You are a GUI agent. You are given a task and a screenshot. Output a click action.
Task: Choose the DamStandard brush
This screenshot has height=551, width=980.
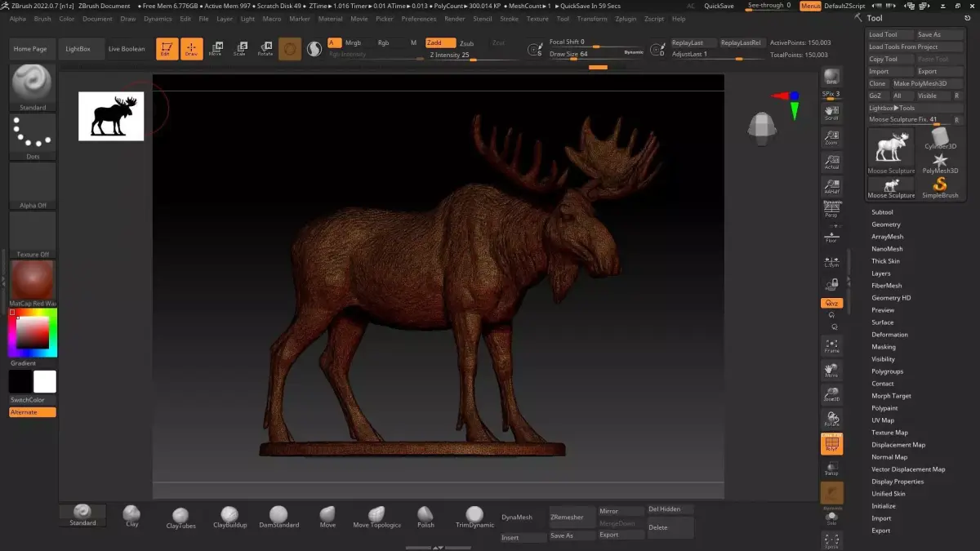278,517
